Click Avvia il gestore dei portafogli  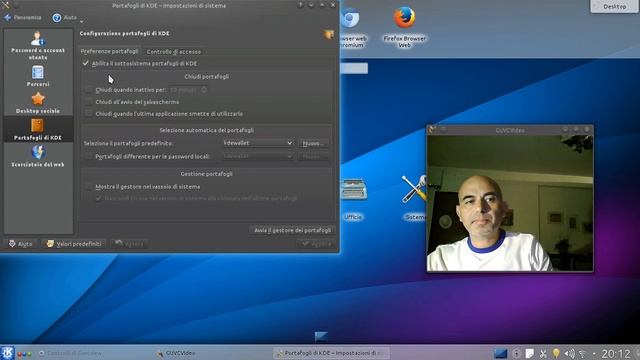(292, 230)
